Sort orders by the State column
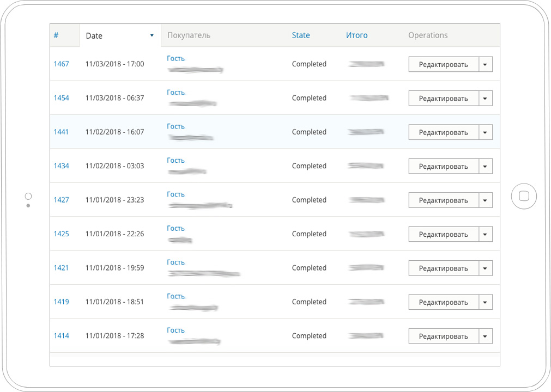This screenshot has width=551, height=392. pos(301,35)
